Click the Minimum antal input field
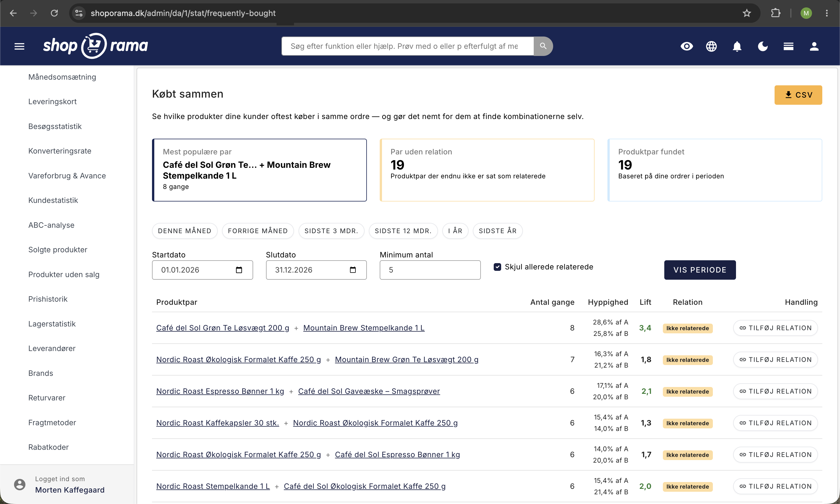The height and width of the screenshot is (504, 840). [430, 270]
